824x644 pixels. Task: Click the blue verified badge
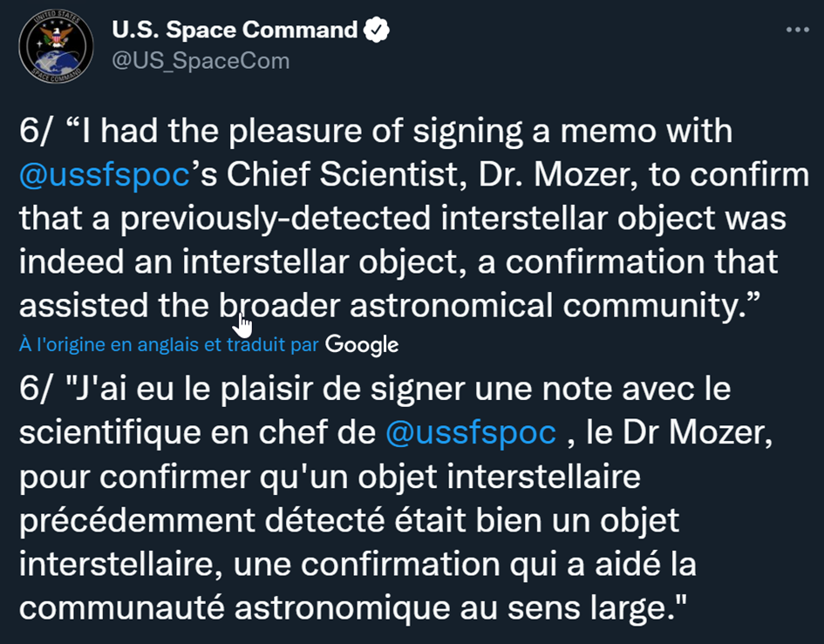click(x=377, y=30)
